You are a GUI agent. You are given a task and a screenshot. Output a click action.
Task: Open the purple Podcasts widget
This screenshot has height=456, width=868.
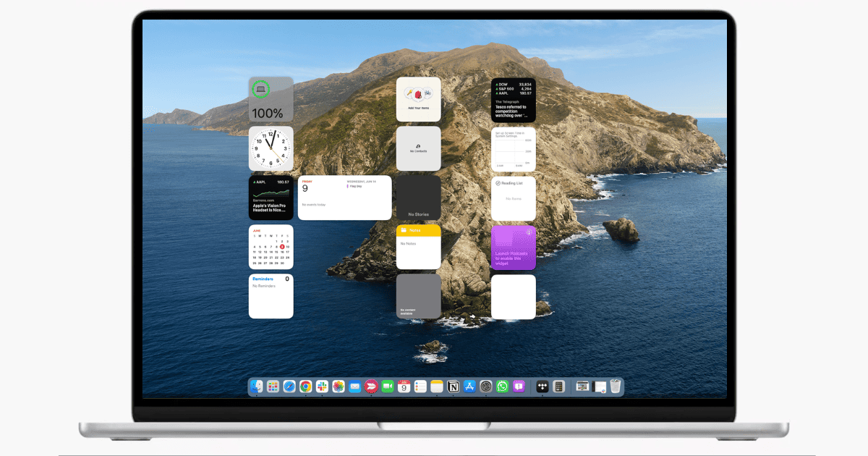[514, 247]
